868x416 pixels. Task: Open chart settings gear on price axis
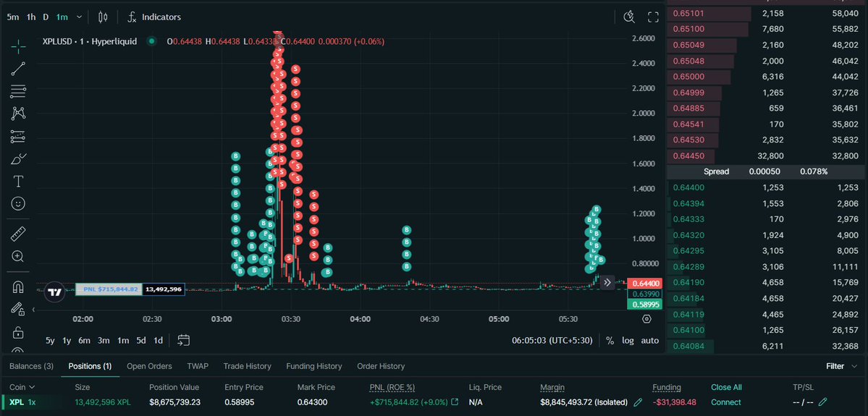[646, 319]
